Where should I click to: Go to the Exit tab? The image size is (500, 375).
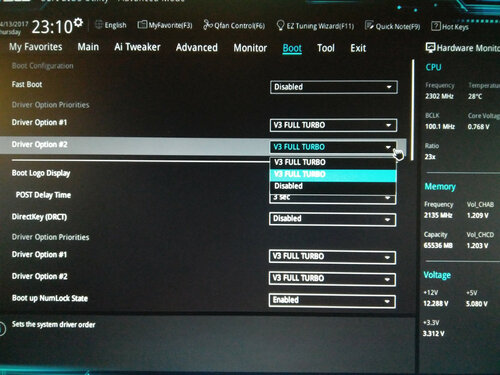pos(358,48)
